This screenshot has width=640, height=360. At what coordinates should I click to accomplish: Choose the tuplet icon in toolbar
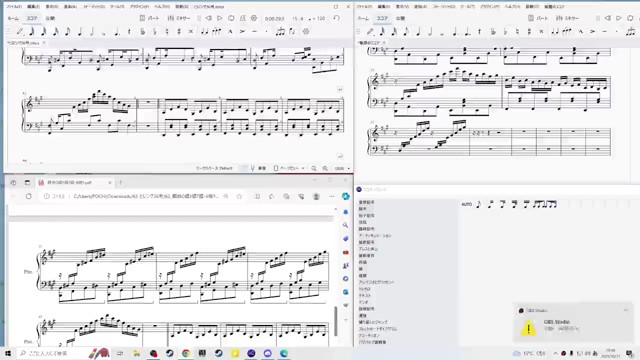pyautogui.click(x=280, y=31)
